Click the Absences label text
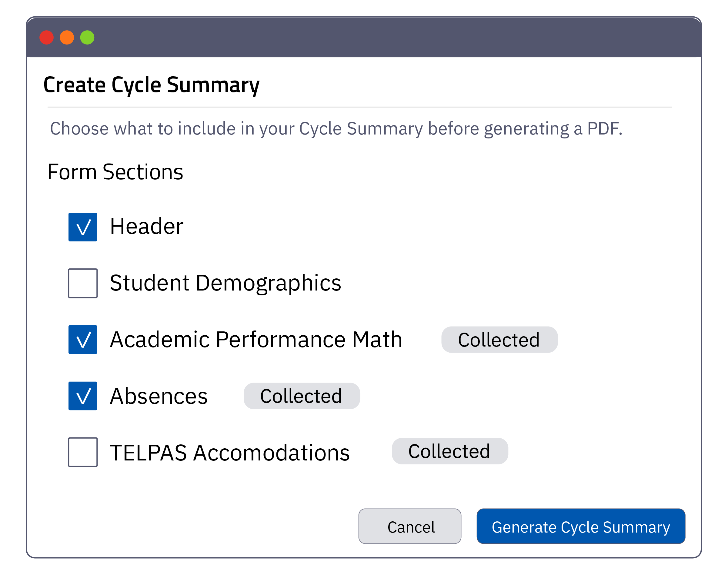Viewport: 728px width, 568px height. (159, 396)
